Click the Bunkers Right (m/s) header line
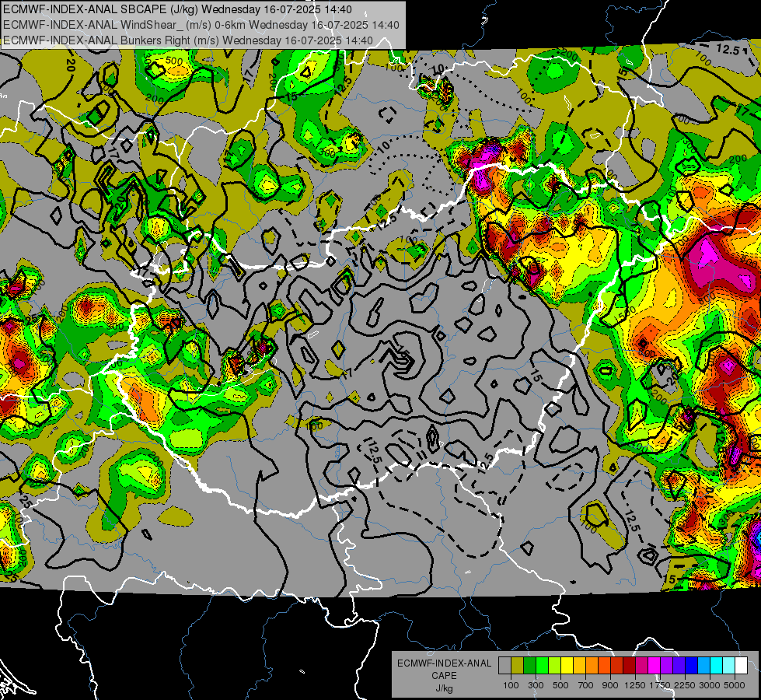Viewport: 761px width, 700px height. pos(188,40)
